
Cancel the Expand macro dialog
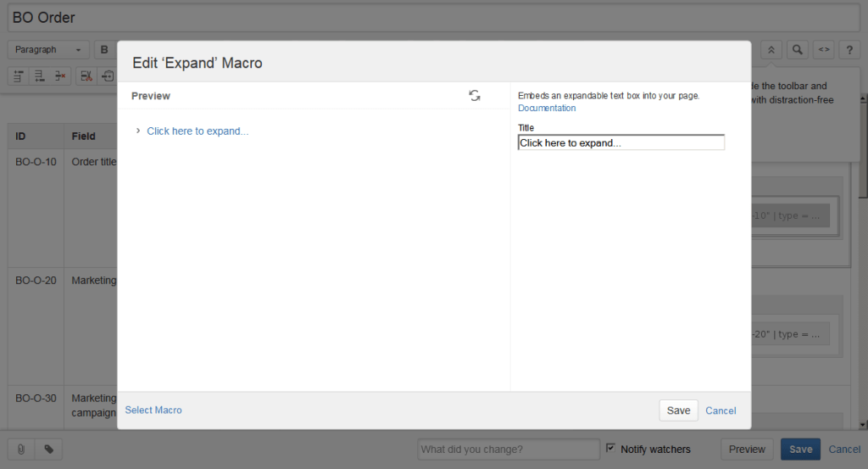tap(721, 410)
